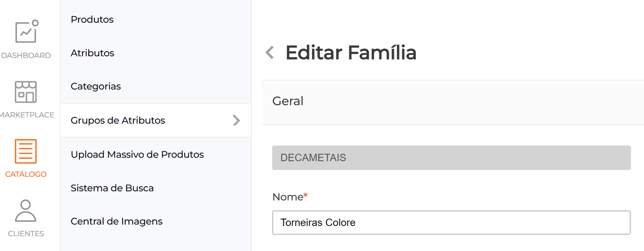Select the orange Catálogo list icon
The width and height of the screenshot is (644, 251).
tap(25, 151)
